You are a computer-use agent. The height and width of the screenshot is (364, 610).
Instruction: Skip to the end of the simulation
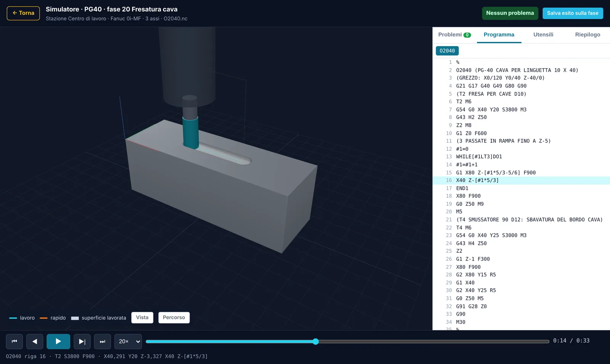tap(103, 342)
